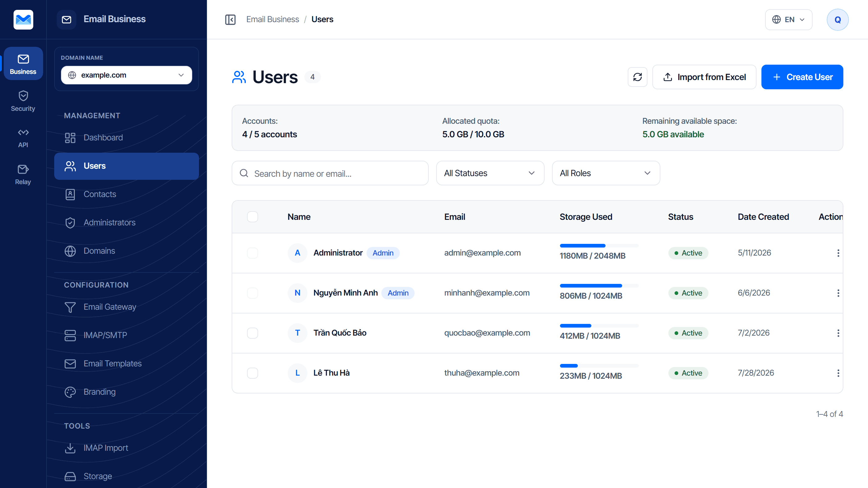Click the Admin badge next to Administrator
This screenshot has height=488, width=868.
[x=383, y=253]
